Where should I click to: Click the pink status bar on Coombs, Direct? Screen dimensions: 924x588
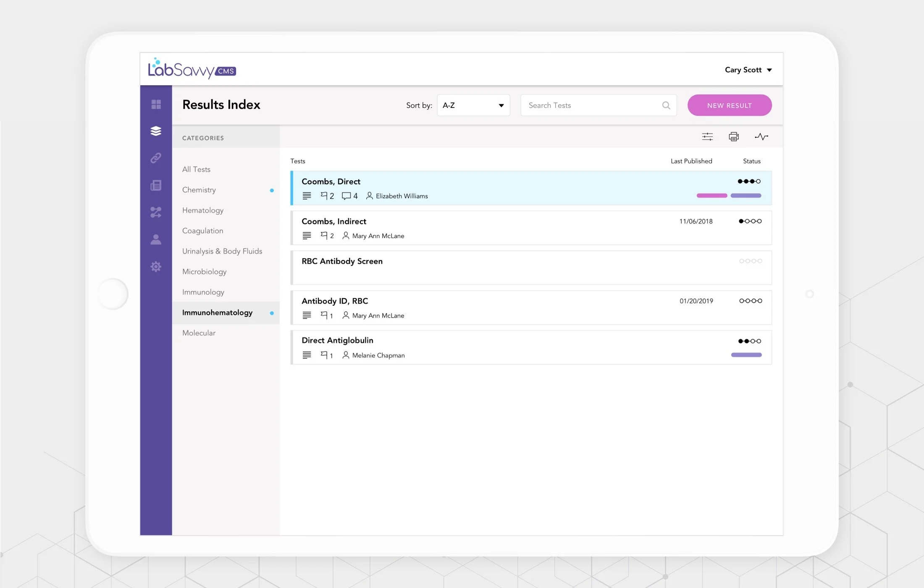coord(711,196)
